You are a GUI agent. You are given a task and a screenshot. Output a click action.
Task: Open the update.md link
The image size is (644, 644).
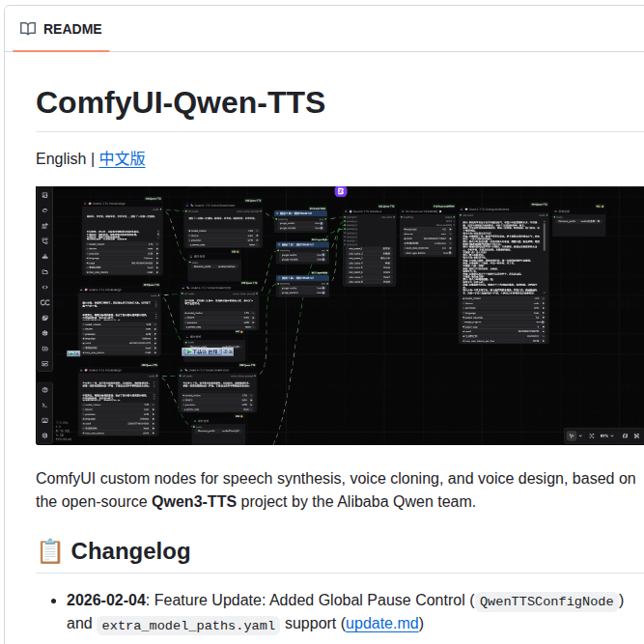382,624
